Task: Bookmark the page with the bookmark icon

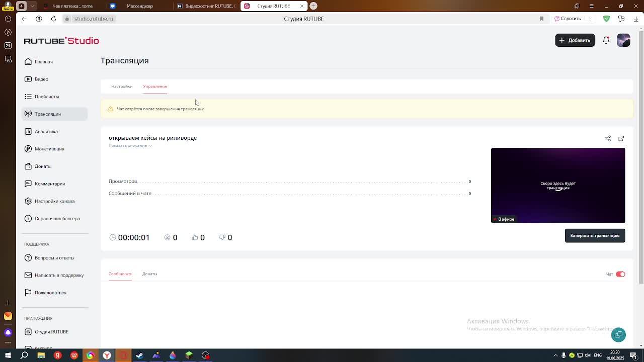Action: 541,19
